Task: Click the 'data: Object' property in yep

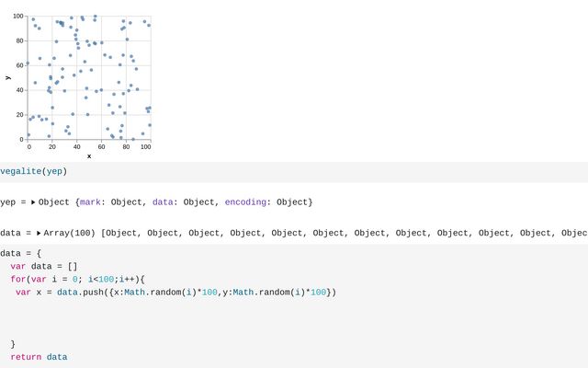Action: point(181,201)
